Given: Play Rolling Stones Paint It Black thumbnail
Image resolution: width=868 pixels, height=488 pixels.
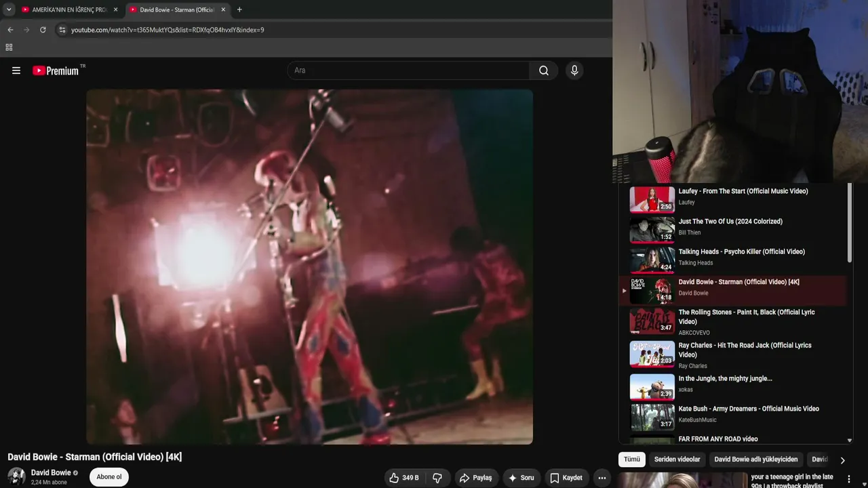Looking at the screenshot, I should [652, 321].
